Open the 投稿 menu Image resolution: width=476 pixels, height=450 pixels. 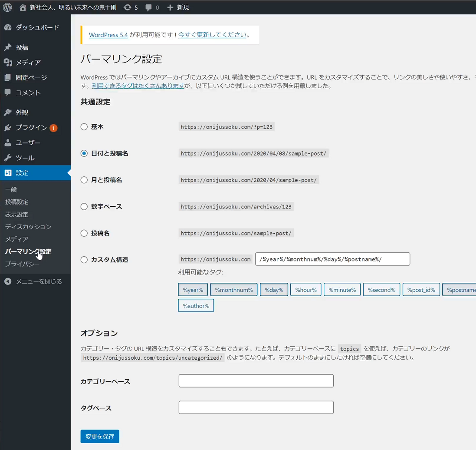[35, 47]
